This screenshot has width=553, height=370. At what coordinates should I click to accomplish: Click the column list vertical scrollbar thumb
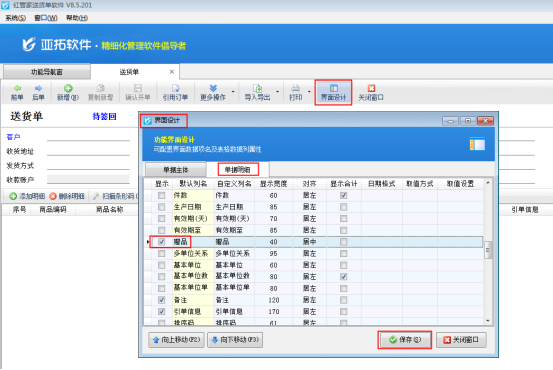click(x=488, y=250)
